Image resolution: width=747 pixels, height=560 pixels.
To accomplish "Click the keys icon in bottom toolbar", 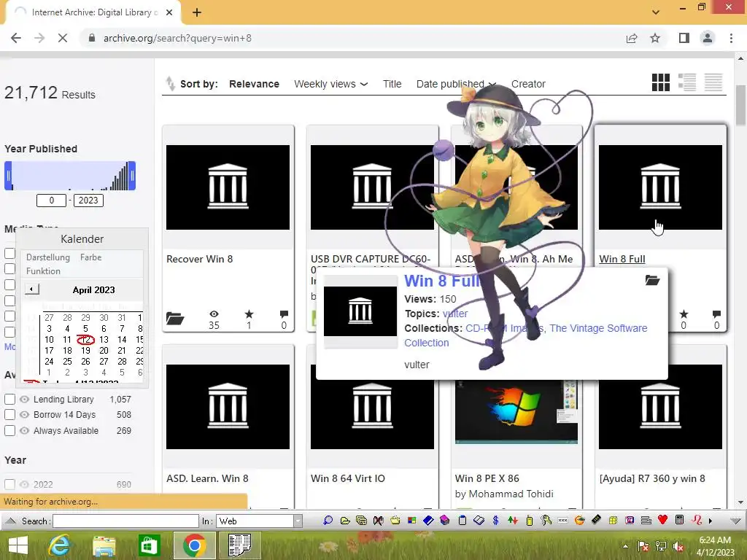I will tap(546, 521).
